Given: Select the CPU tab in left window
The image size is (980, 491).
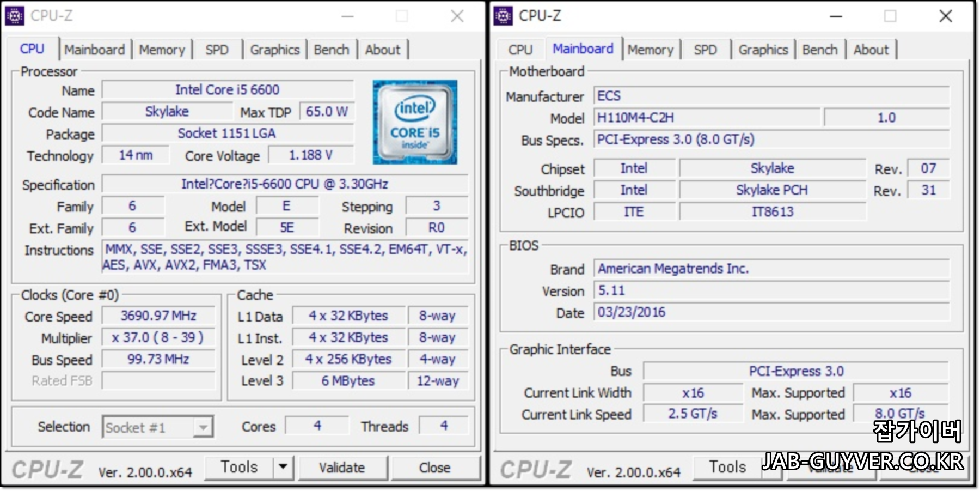Looking at the screenshot, I should point(32,49).
